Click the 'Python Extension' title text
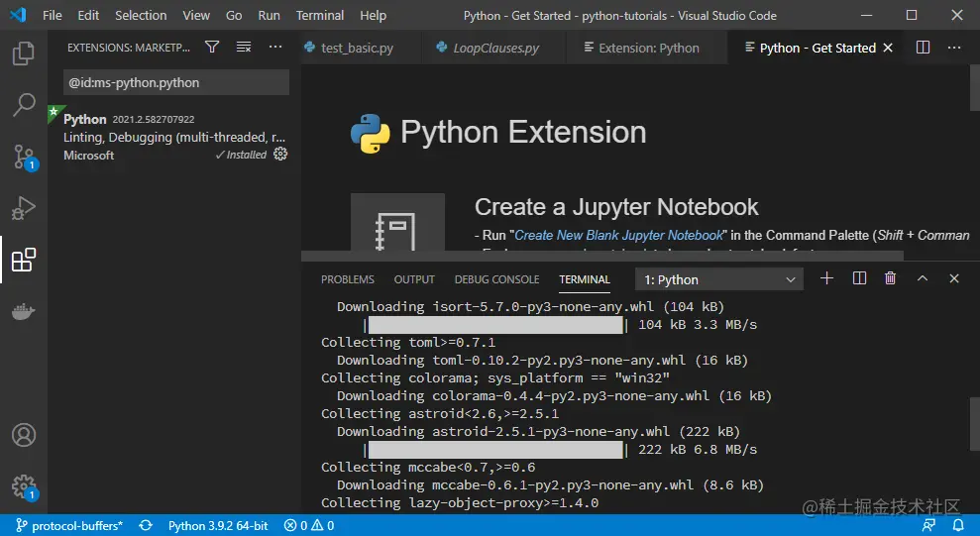This screenshot has width=980, height=536. tap(523, 133)
